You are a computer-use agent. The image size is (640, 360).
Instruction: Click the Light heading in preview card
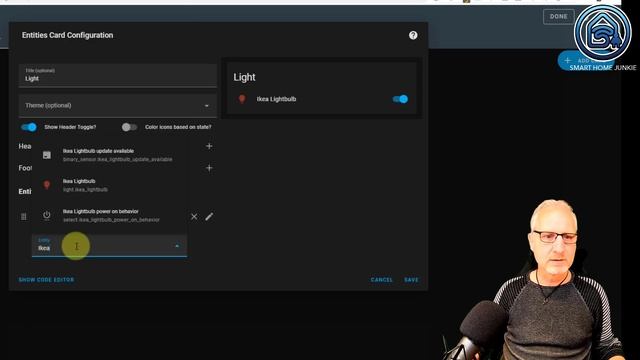[244, 78]
